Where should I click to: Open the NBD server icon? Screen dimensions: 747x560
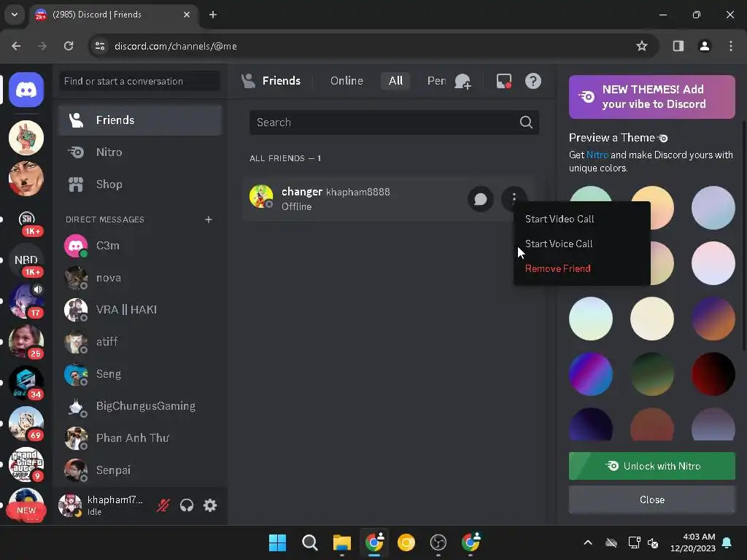26,260
